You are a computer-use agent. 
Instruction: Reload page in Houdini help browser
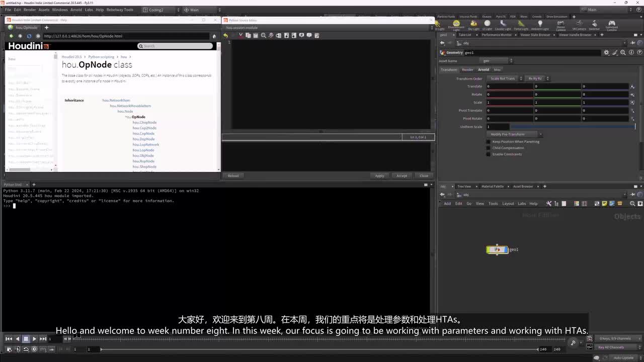click(29, 36)
